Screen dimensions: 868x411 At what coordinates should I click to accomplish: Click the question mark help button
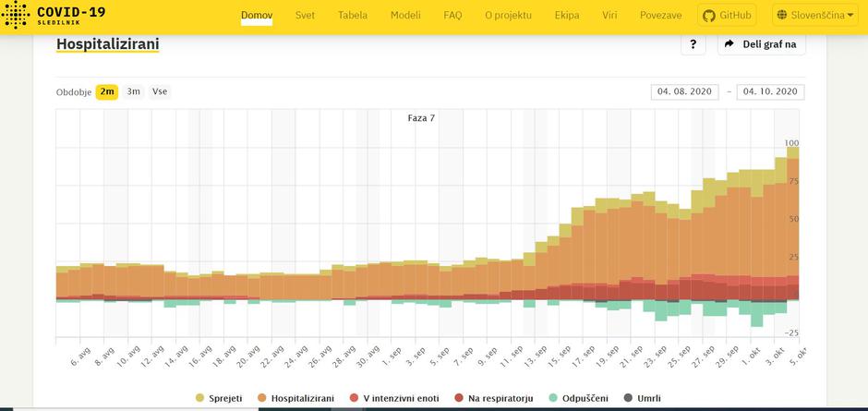pos(693,44)
